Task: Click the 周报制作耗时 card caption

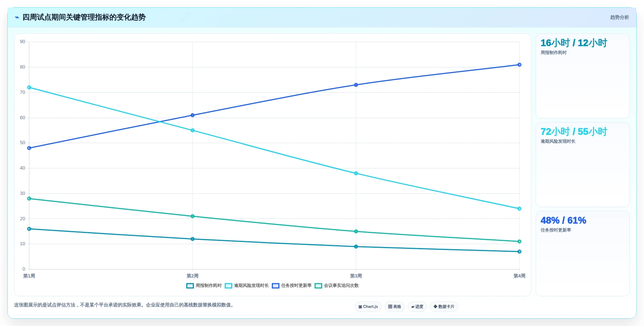Action: [x=553, y=53]
